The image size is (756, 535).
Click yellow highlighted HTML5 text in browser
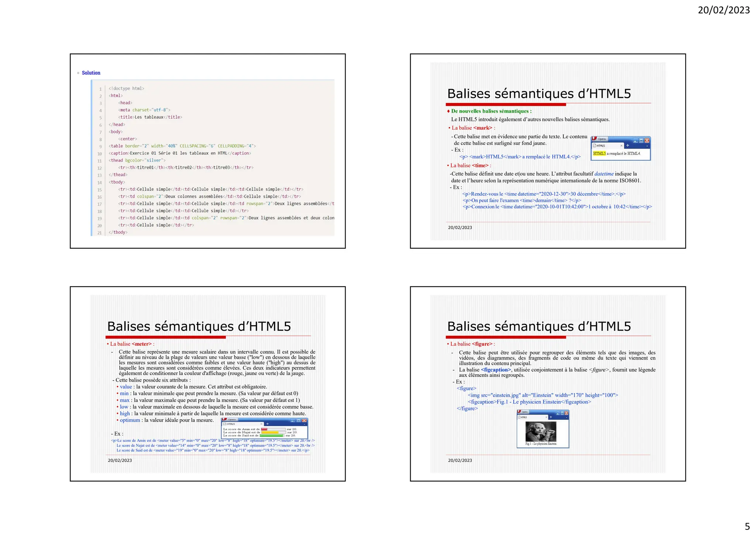(x=599, y=154)
